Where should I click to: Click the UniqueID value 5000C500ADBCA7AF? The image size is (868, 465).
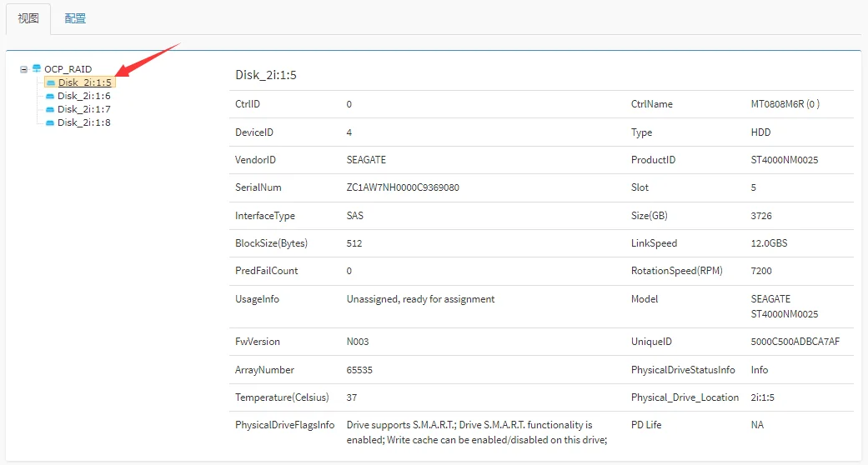click(795, 342)
